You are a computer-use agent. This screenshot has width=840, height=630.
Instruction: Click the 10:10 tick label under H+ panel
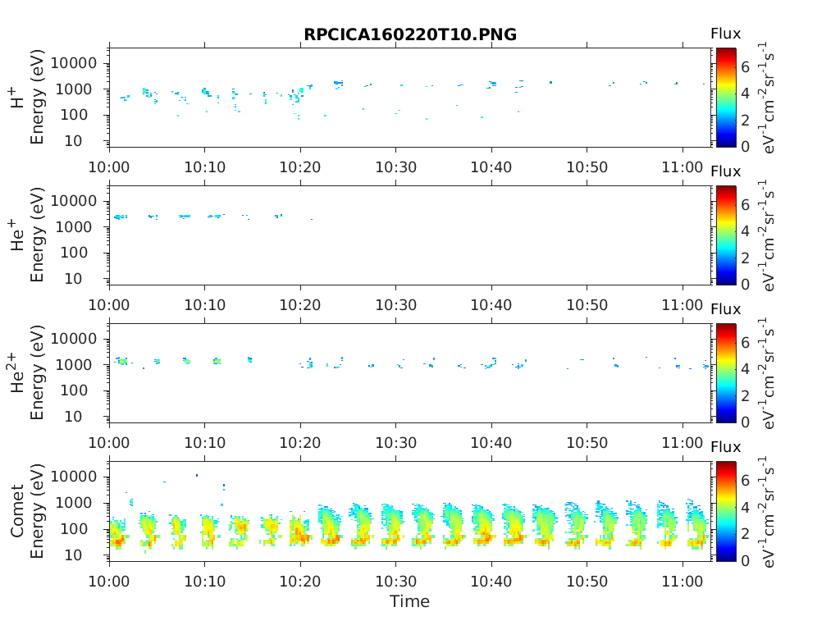(204, 167)
